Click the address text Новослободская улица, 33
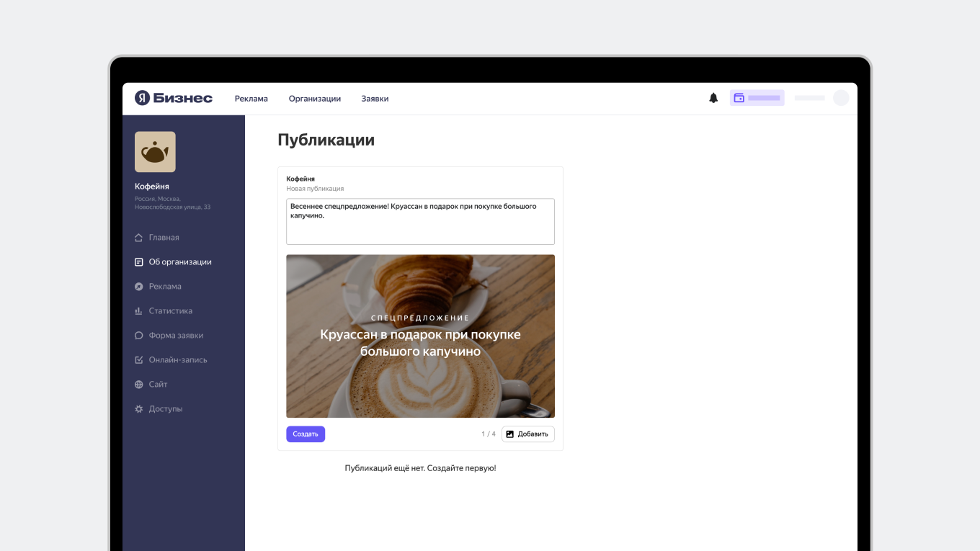Image resolution: width=980 pixels, height=551 pixels. (x=172, y=207)
